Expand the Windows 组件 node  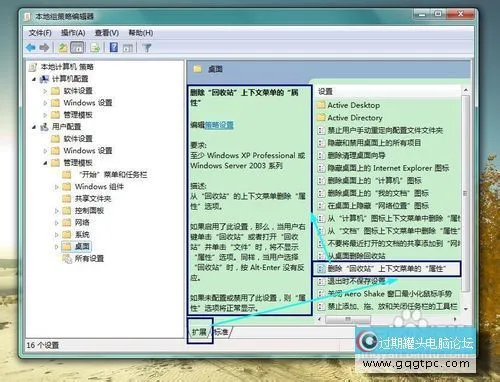tap(56, 187)
